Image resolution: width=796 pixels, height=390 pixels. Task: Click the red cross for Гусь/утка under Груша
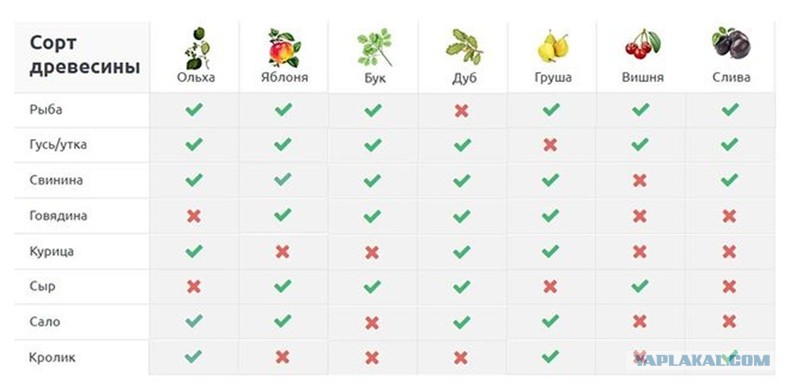click(x=550, y=145)
